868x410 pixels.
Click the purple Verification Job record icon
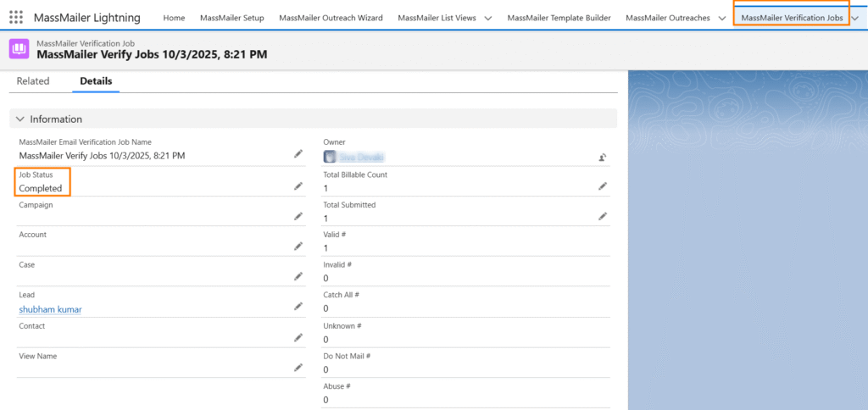(19, 49)
